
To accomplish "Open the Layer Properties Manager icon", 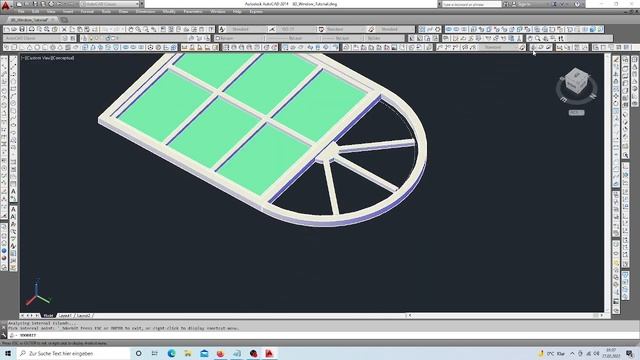I will point(84,38).
